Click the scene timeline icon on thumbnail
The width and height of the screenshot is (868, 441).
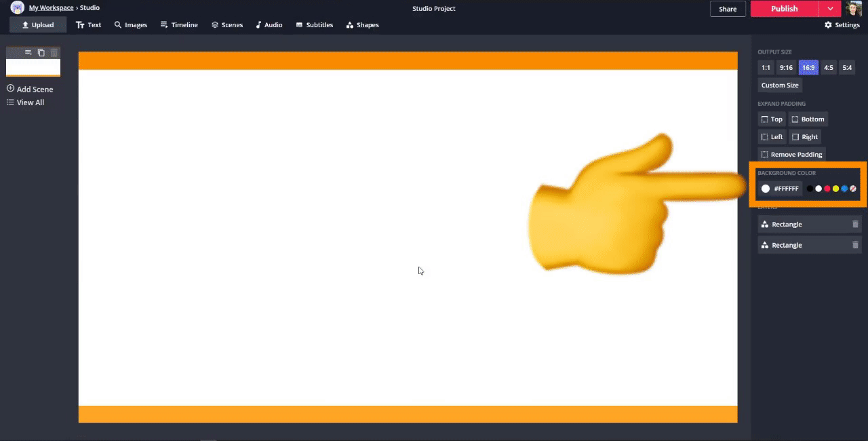click(28, 52)
